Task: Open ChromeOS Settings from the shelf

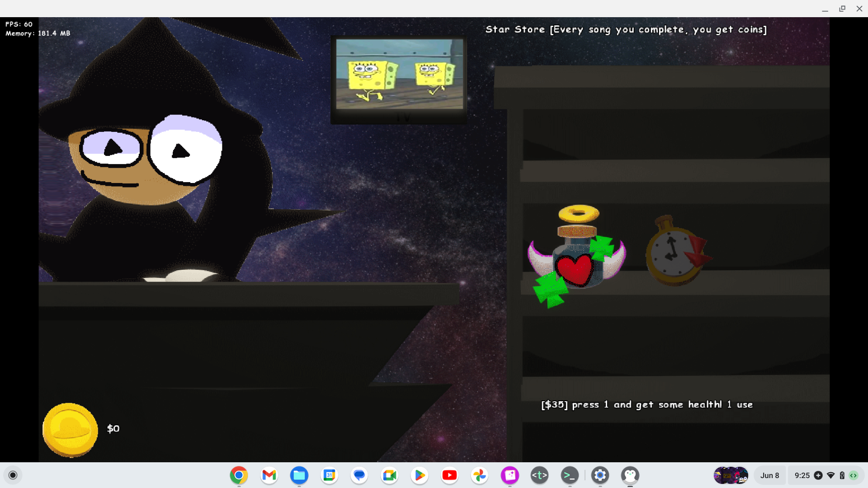Action: pos(600,475)
